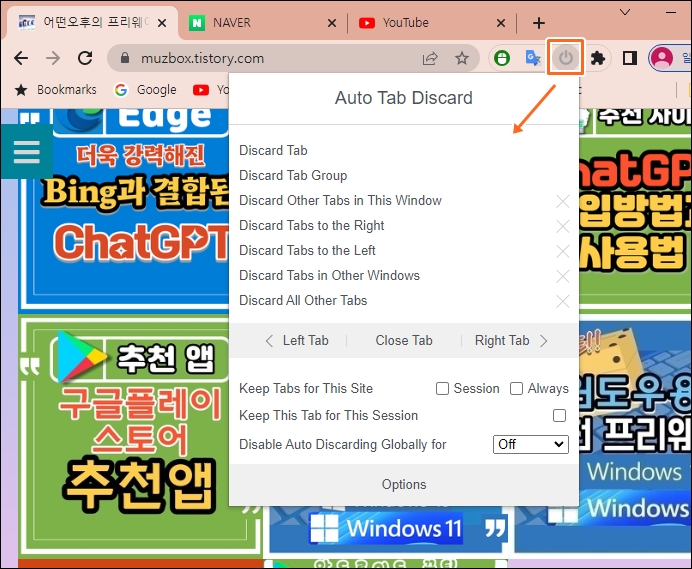Open the green mouse extension icon

coord(502,58)
